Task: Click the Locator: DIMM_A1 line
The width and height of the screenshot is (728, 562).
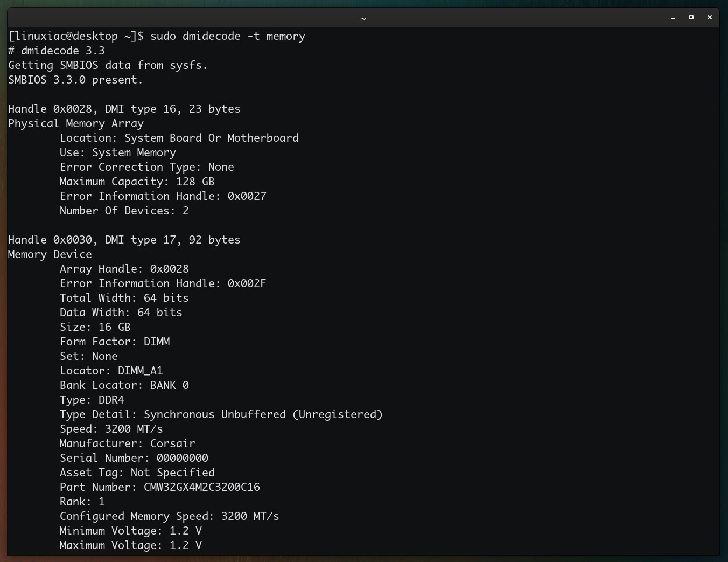Action: (111, 371)
